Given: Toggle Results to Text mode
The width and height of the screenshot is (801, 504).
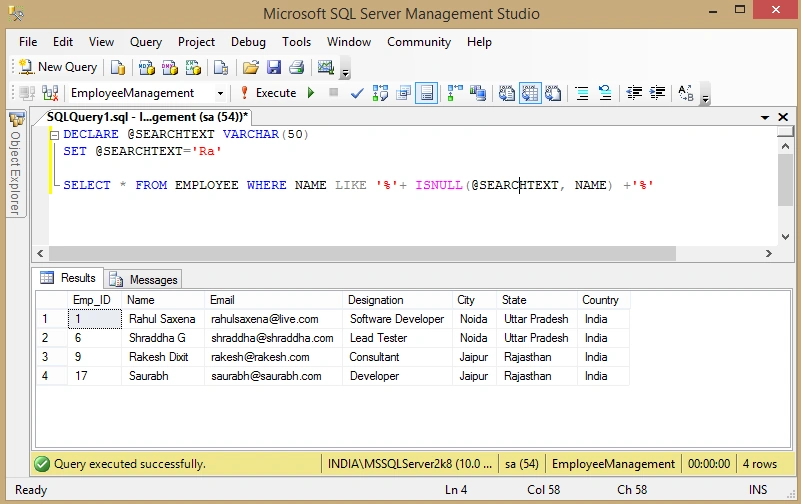Looking at the screenshot, I should click(506, 93).
